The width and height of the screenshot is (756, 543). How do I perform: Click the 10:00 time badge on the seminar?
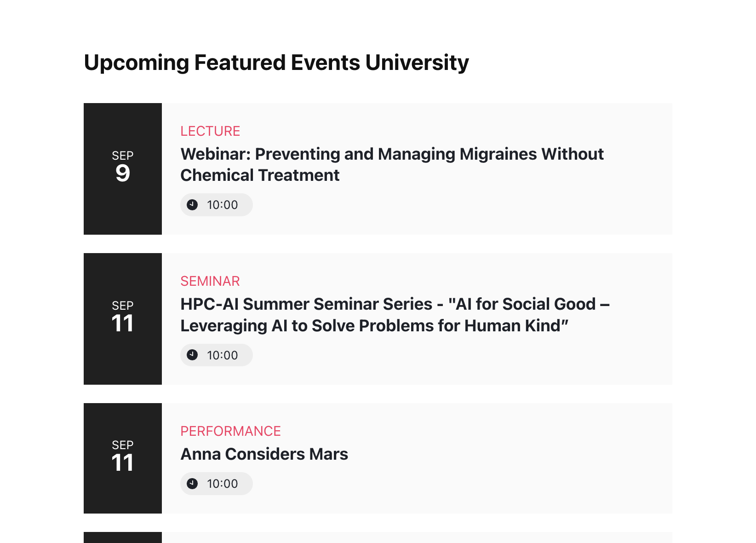216,355
